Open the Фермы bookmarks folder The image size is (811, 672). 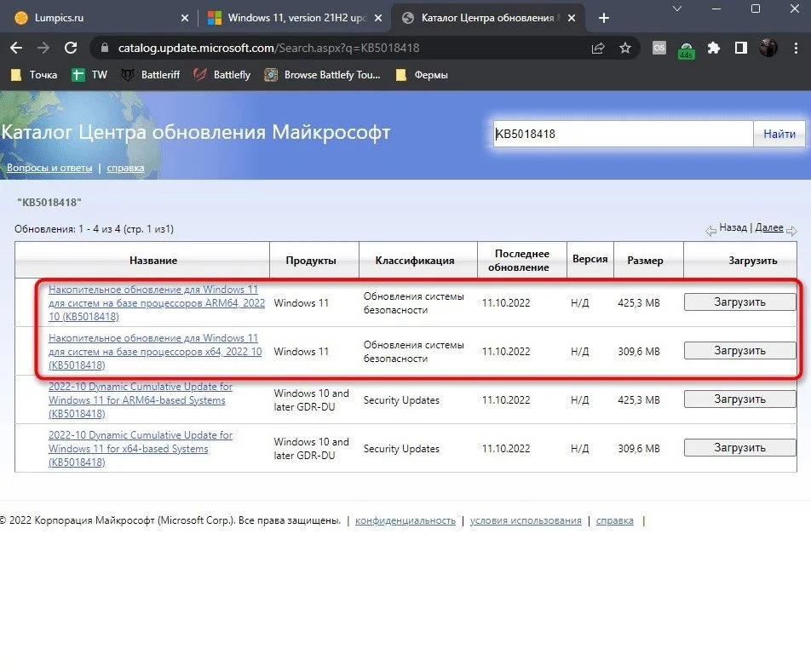click(x=422, y=75)
